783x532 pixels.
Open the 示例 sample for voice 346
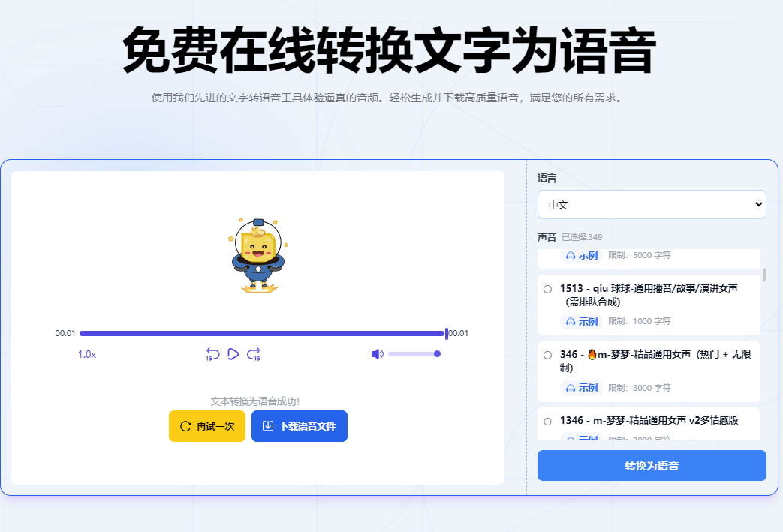583,388
